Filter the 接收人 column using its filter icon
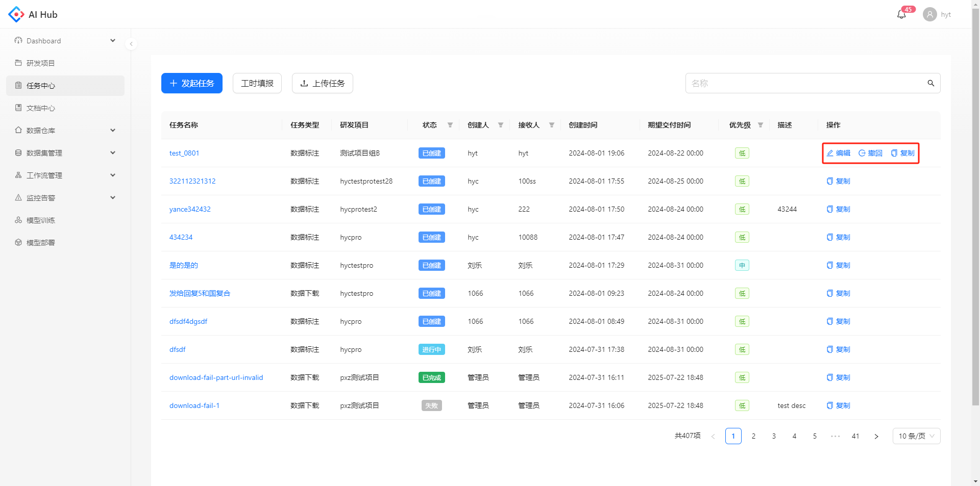Viewport: 980px width, 486px height. [x=552, y=125]
